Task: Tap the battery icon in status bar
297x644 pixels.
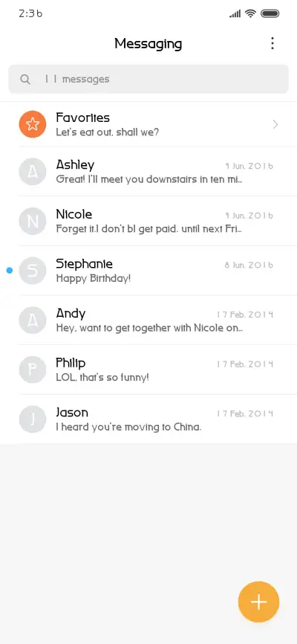Action: (270, 13)
